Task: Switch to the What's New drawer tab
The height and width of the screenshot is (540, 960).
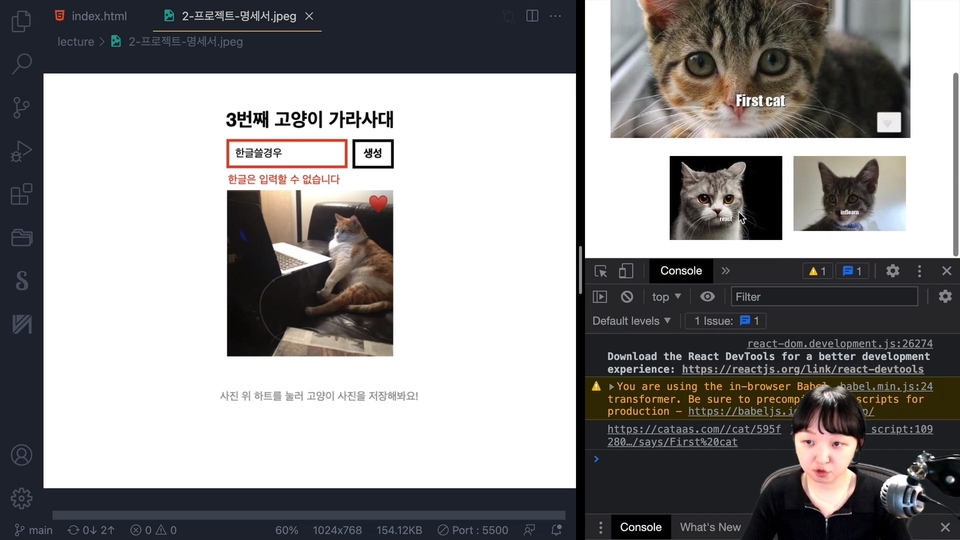Action: click(x=710, y=527)
